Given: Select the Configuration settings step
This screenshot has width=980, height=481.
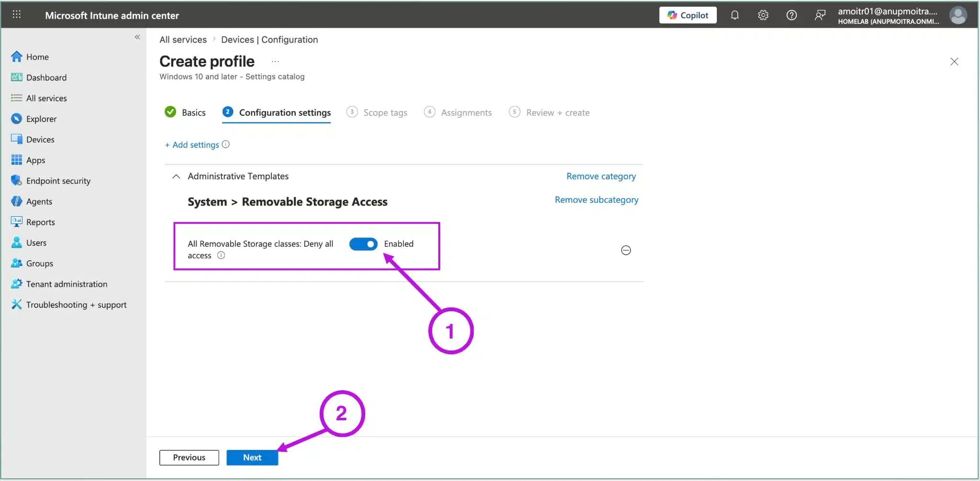Looking at the screenshot, I should point(277,112).
